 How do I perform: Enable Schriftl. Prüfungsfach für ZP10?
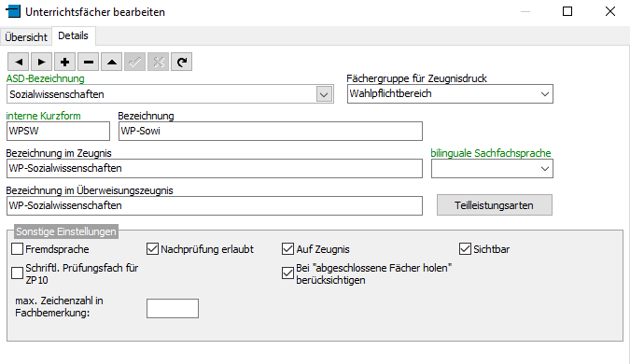pos(18,273)
